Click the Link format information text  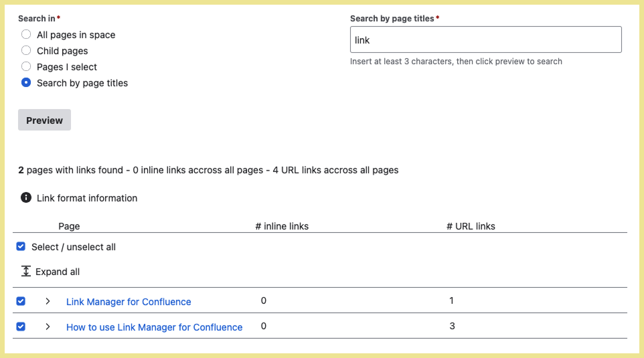87,198
